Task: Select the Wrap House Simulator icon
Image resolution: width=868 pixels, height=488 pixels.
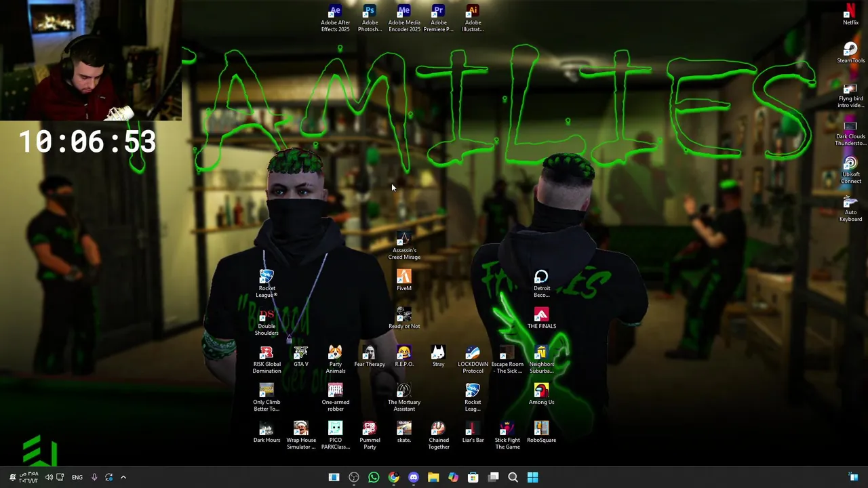Action: [x=301, y=436]
